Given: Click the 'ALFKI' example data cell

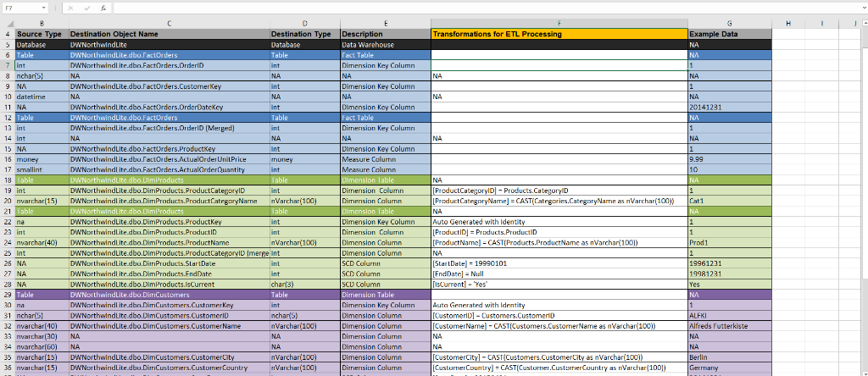Looking at the screenshot, I should tap(730, 316).
